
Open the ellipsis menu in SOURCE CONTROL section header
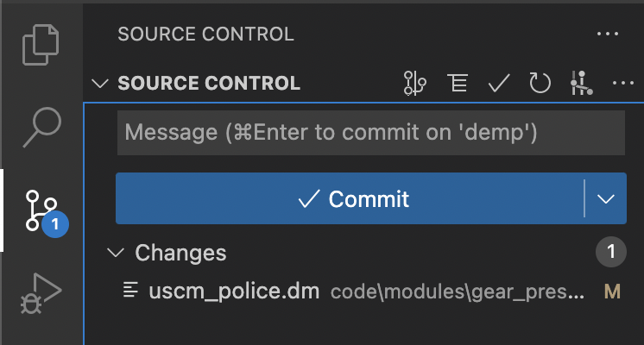[x=623, y=84]
